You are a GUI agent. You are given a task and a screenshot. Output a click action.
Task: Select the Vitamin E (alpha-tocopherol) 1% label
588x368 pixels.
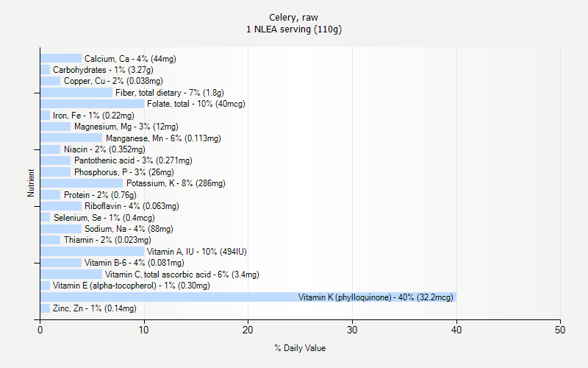pyautogui.click(x=132, y=286)
